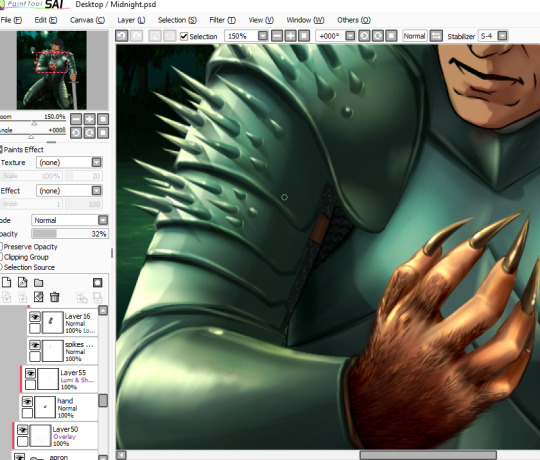Enable Selection Source option
The image size is (540, 460).
pyautogui.click(x=1, y=267)
